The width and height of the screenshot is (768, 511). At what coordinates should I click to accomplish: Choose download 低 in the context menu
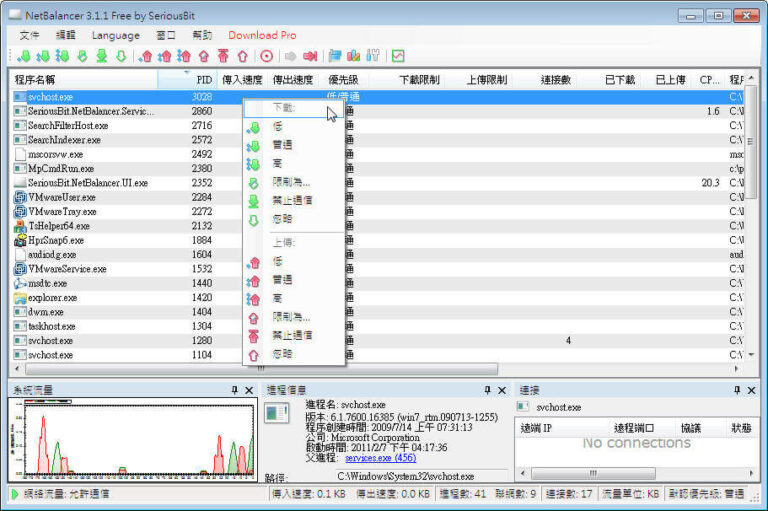click(x=294, y=127)
